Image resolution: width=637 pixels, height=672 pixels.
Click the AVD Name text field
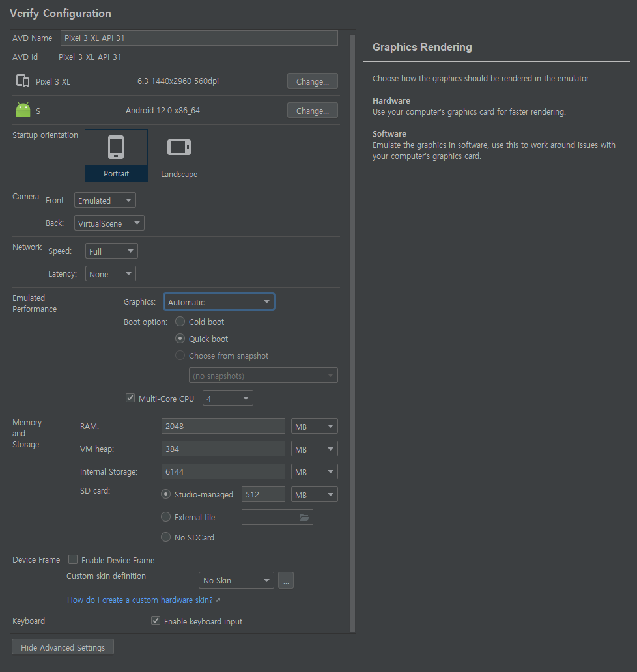[199, 38]
